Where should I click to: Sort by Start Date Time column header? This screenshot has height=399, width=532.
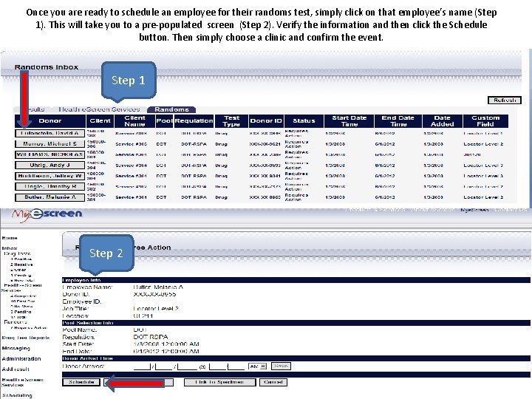coord(349,120)
